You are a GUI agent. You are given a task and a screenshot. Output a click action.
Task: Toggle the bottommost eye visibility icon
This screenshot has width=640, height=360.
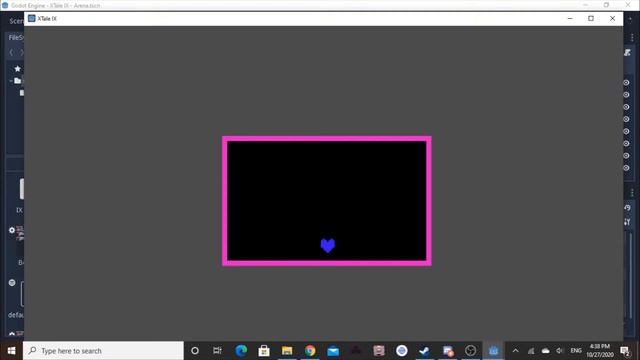[x=626, y=168]
